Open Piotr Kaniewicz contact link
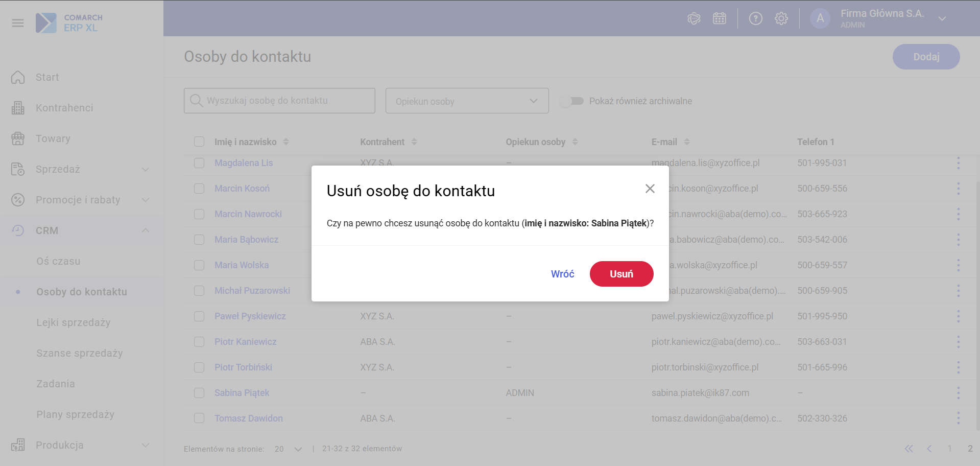Image resolution: width=980 pixels, height=466 pixels. (x=245, y=342)
